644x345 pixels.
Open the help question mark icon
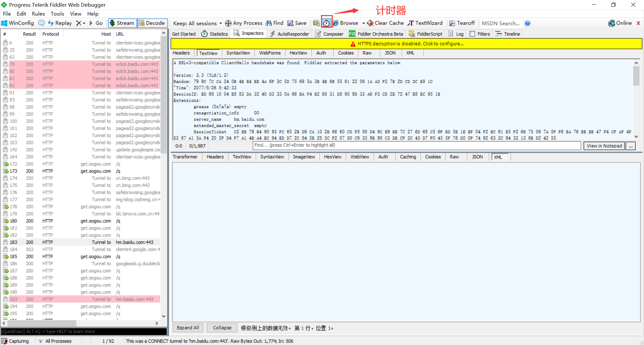[x=528, y=23]
